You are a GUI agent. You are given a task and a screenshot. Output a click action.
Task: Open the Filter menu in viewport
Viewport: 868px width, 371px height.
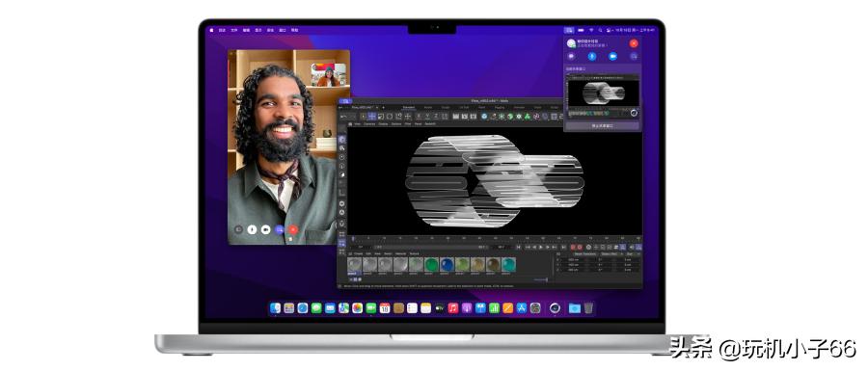pyautogui.click(x=407, y=124)
